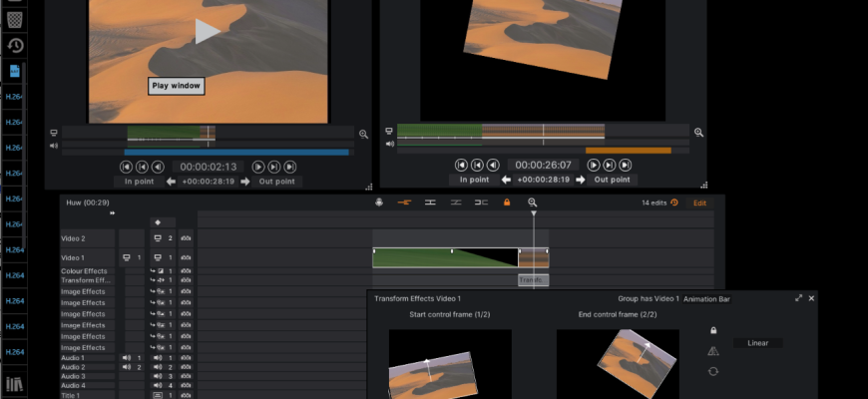Viewport: 868px width, 399px height.
Task: Select Start control frame thumbnail
Action: tap(450, 364)
